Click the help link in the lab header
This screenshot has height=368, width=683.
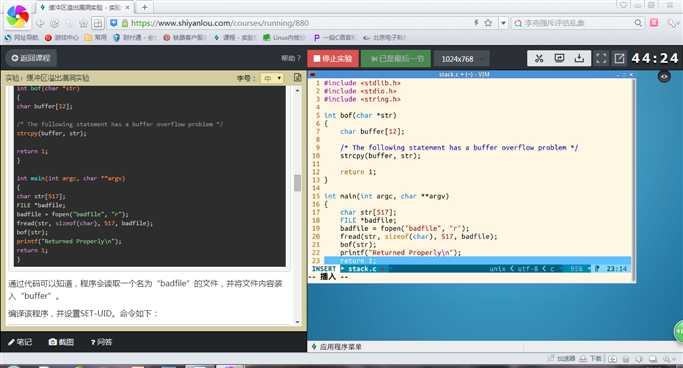291,58
